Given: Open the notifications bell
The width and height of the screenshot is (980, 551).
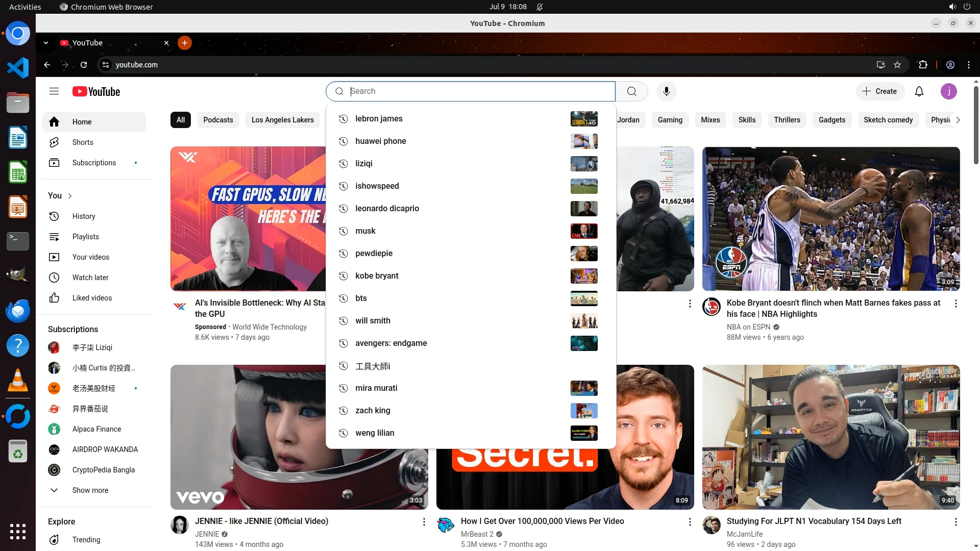Looking at the screenshot, I should coord(919,91).
